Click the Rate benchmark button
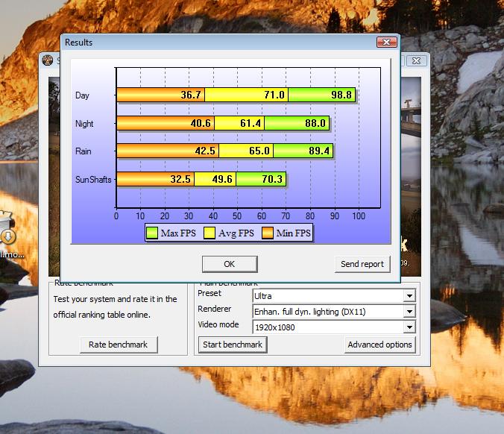504x434 pixels. click(x=119, y=345)
